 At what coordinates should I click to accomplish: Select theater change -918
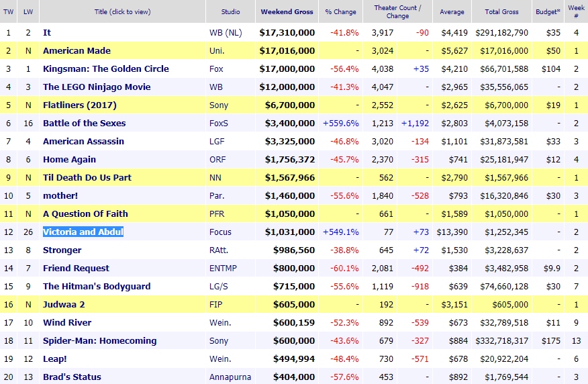pyautogui.click(x=420, y=286)
